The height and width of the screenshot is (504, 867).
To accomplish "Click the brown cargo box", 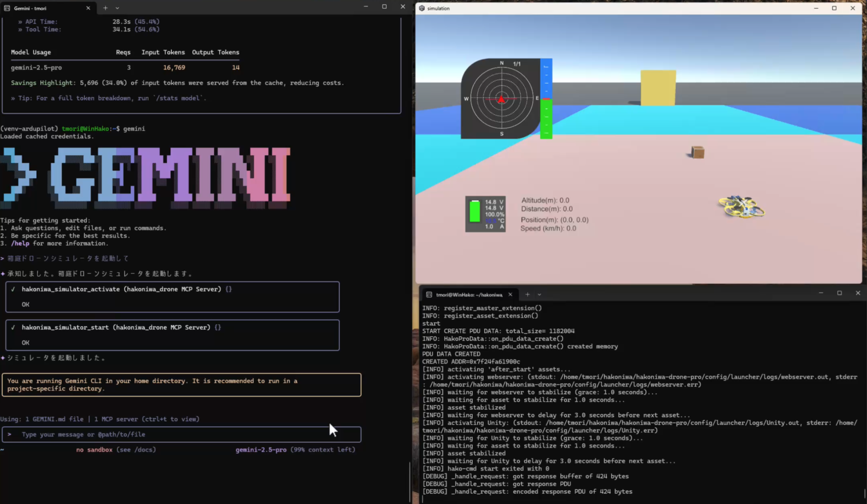I will tap(697, 152).
